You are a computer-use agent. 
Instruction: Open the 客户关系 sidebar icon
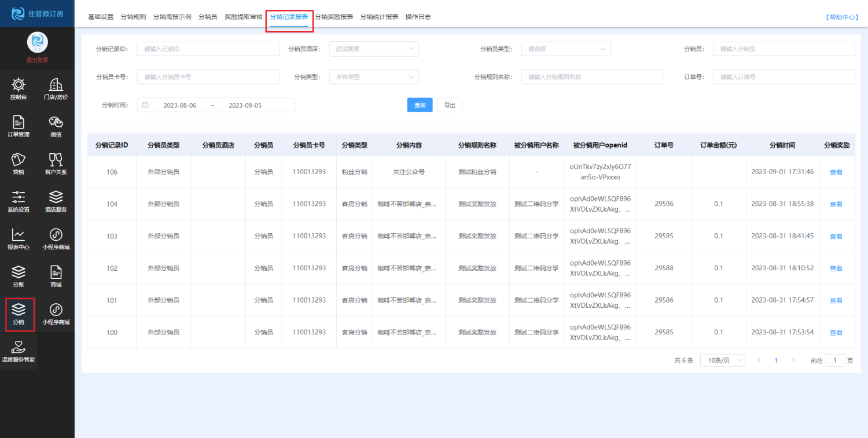coord(56,164)
